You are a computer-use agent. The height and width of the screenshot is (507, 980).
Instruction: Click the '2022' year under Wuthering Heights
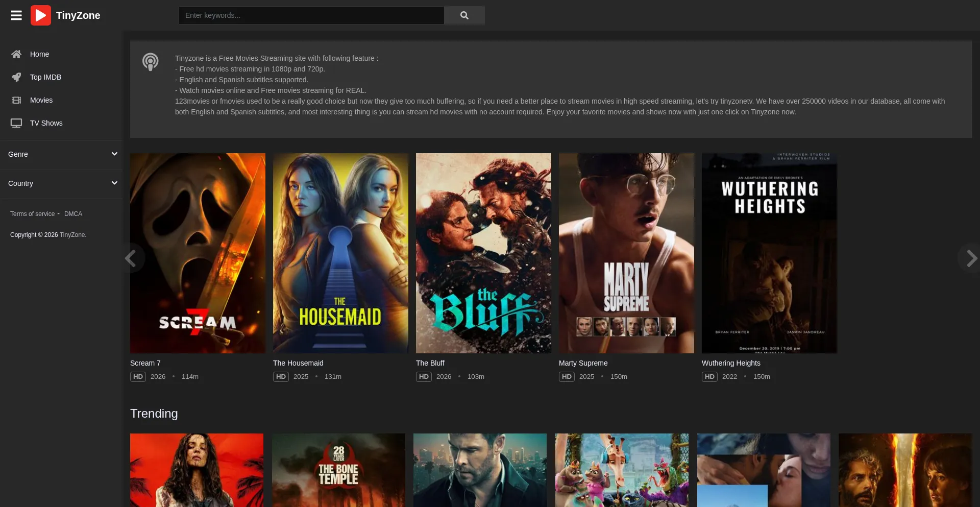[729, 377]
